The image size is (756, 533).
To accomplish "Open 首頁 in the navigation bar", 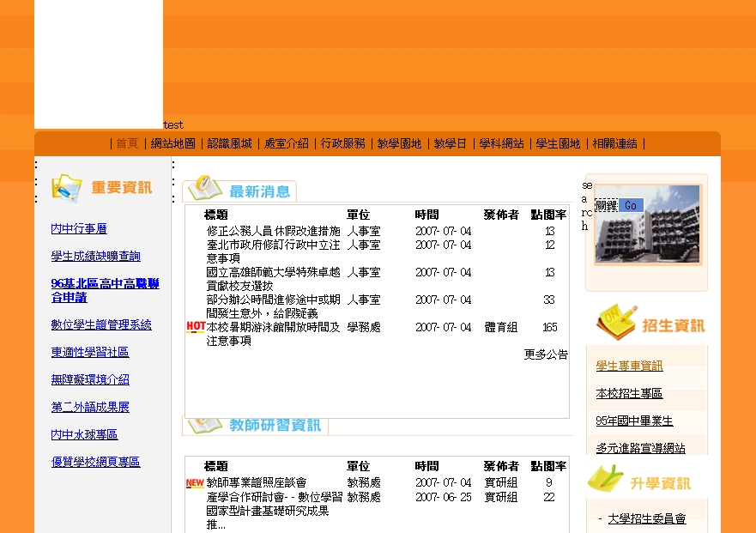I will (127, 143).
